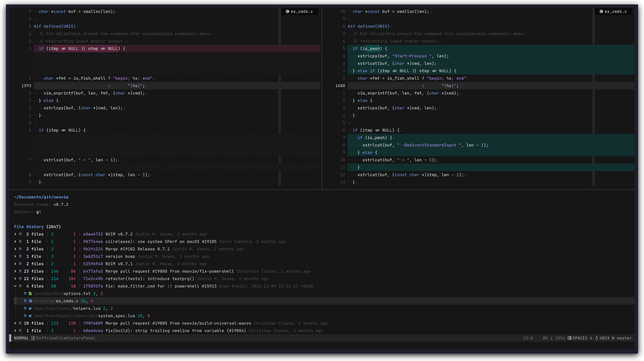This screenshot has width=644, height=361.
Task: Click NORMAL mode indicator in statusline
Action: pyautogui.click(x=21, y=338)
